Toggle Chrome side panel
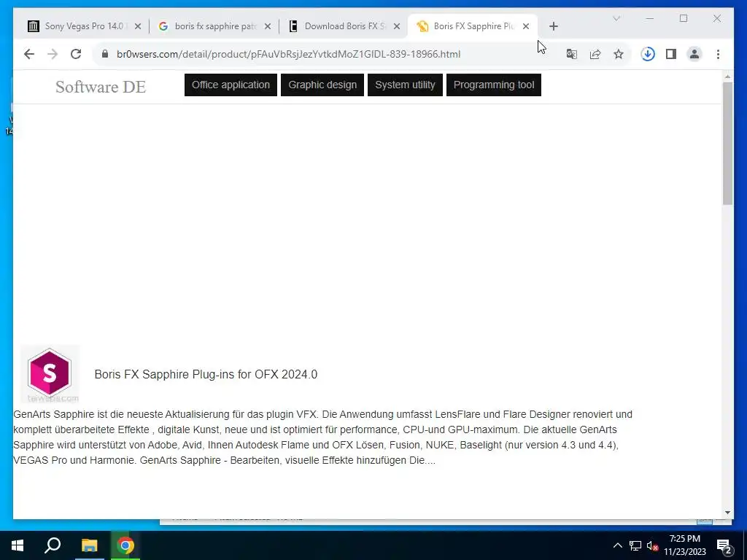 click(671, 54)
